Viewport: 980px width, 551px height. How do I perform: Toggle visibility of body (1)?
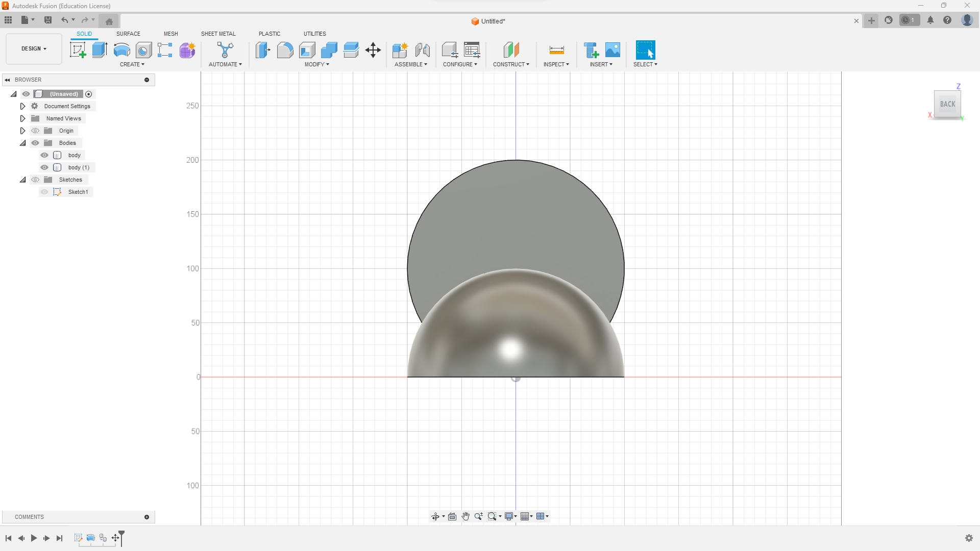point(44,167)
